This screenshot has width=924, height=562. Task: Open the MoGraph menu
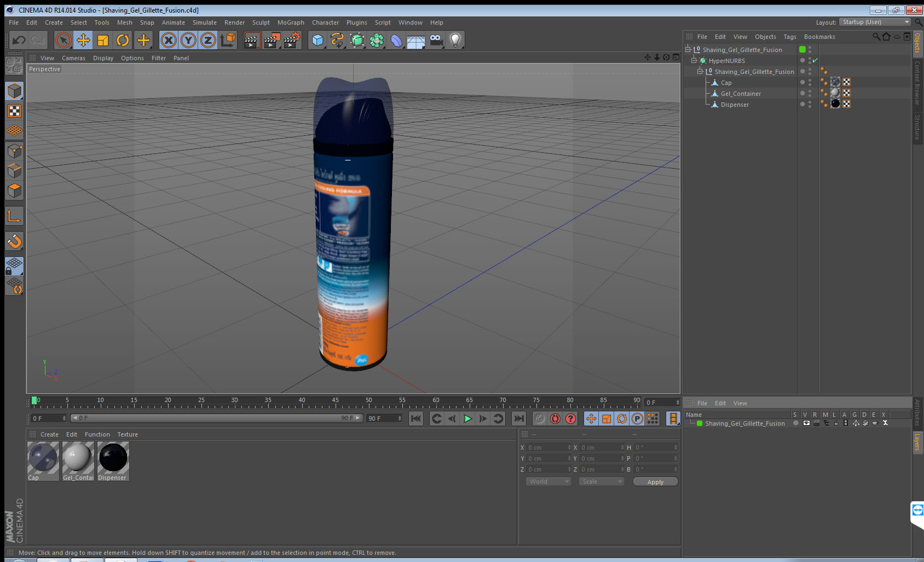291,22
